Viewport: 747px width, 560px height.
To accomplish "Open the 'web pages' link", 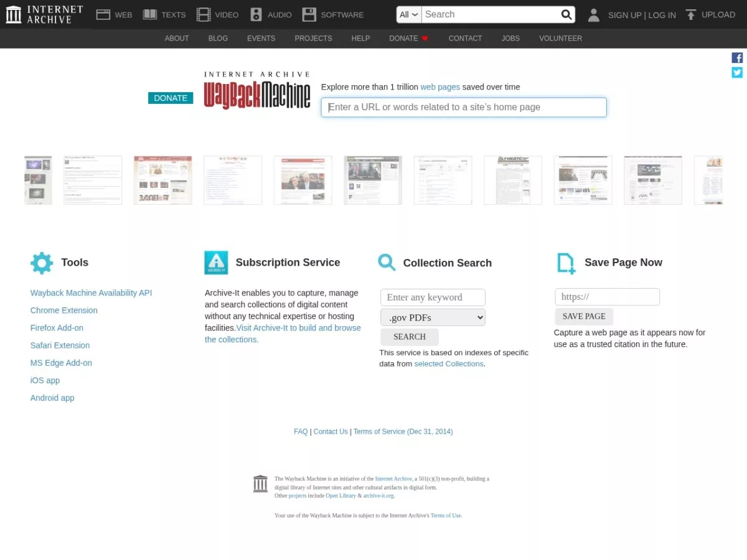I will point(440,87).
